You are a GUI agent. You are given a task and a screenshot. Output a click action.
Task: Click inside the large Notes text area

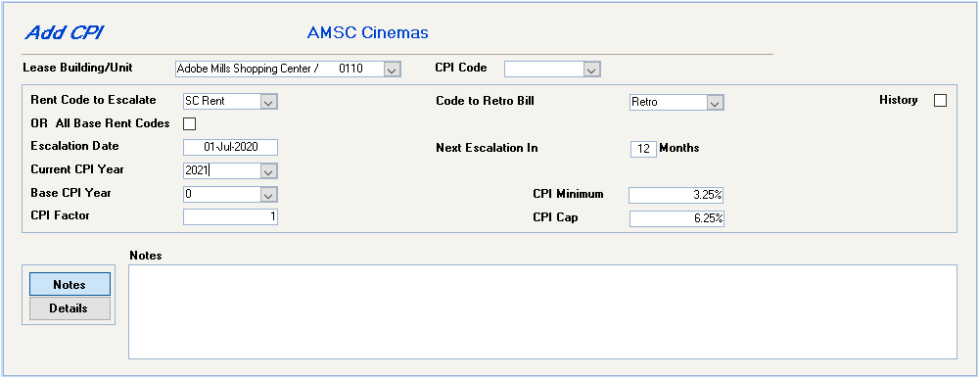pyautogui.click(x=542, y=311)
